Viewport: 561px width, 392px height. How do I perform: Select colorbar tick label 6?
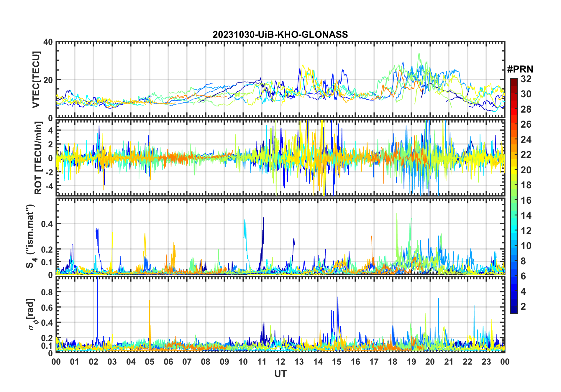523,276
